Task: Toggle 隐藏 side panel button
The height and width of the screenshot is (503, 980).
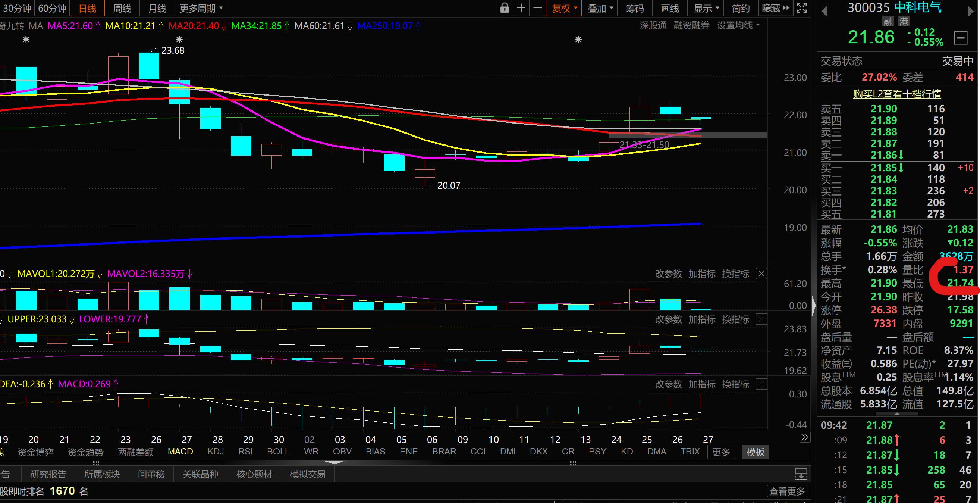Action: (x=775, y=8)
